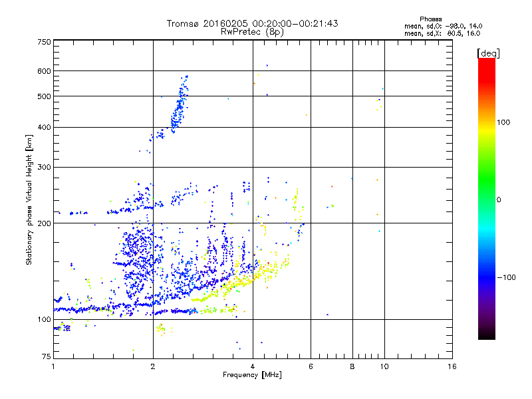Click the yellow-green points below 100 km near 2 MHz
Screen dimensions: 532x399
click(162, 329)
